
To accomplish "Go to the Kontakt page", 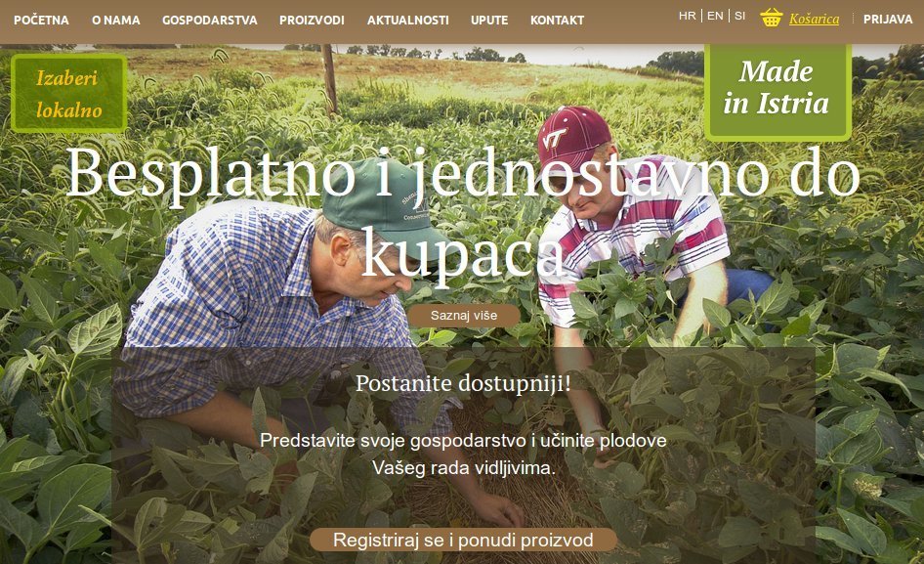I will (x=557, y=21).
